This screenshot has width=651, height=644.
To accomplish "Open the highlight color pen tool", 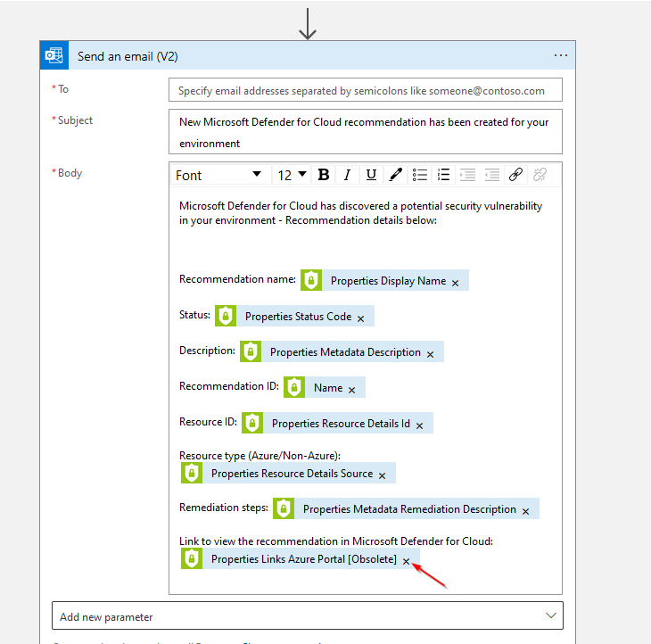I will (395, 175).
